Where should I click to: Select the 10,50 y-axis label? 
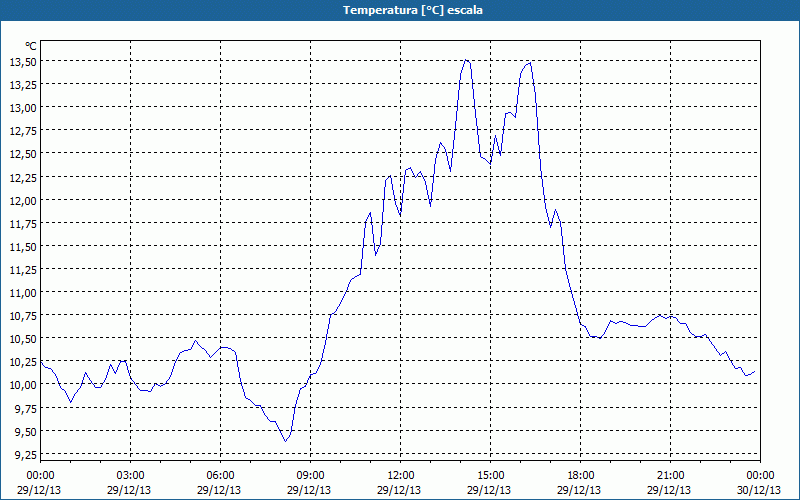(23, 339)
